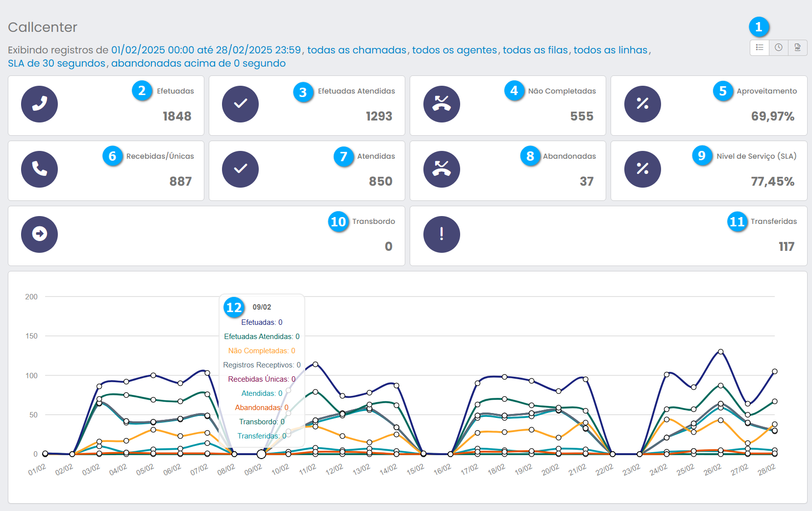
Task: Click the list view icon button
Action: (x=760, y=48)
